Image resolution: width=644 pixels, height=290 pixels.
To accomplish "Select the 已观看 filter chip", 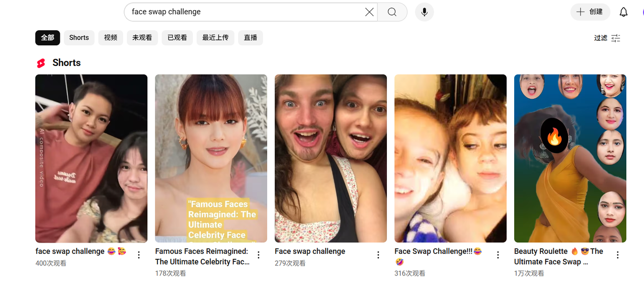I will tap(177, 37).
